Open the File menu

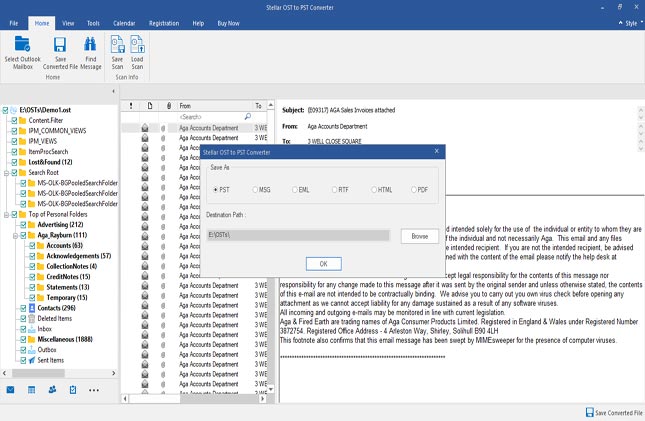[x=14, y=23]
